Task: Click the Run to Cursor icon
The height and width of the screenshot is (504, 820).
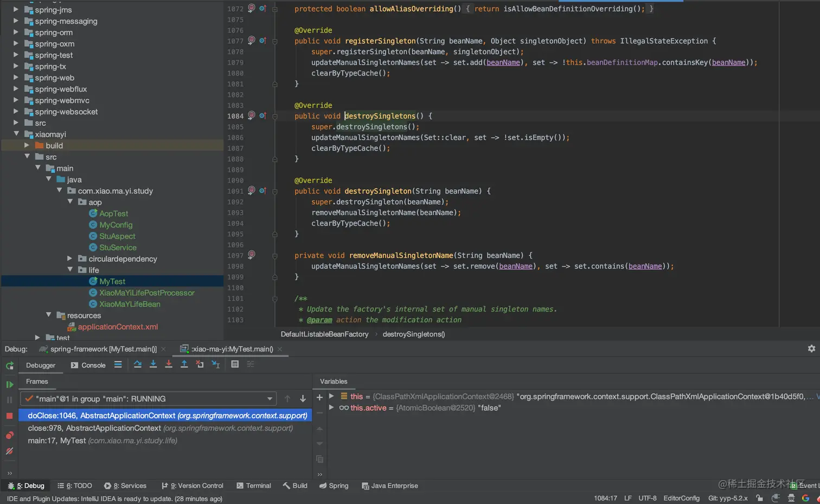Action: coord(216,365)
